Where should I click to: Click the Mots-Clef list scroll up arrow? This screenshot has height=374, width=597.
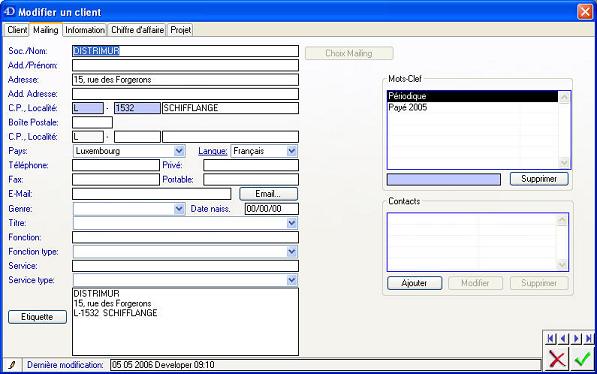point(564,97)
